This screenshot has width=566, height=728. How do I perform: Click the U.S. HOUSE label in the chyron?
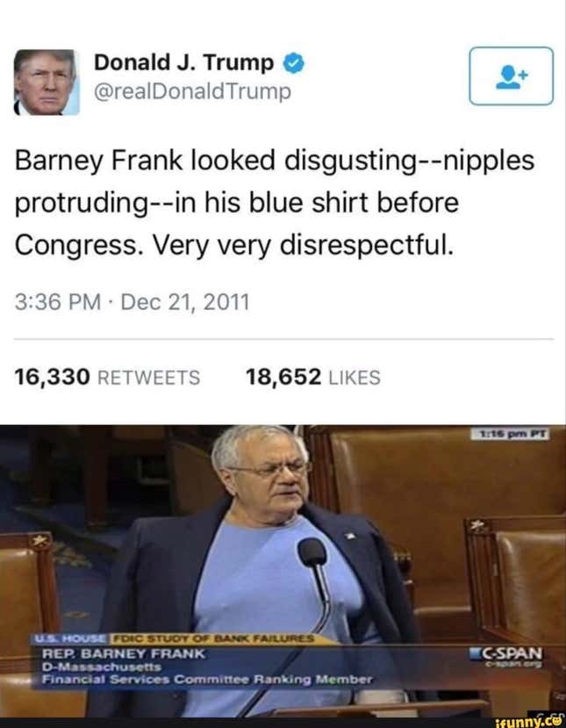click(x=72, y=638)
